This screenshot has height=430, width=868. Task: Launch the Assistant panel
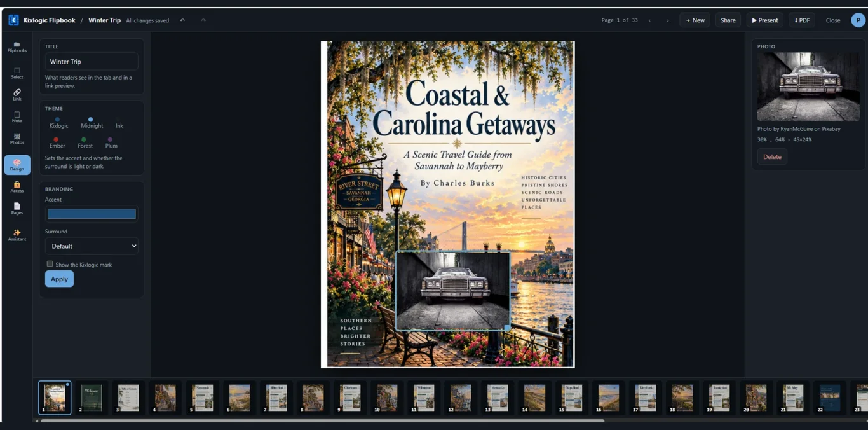[17, 235]
